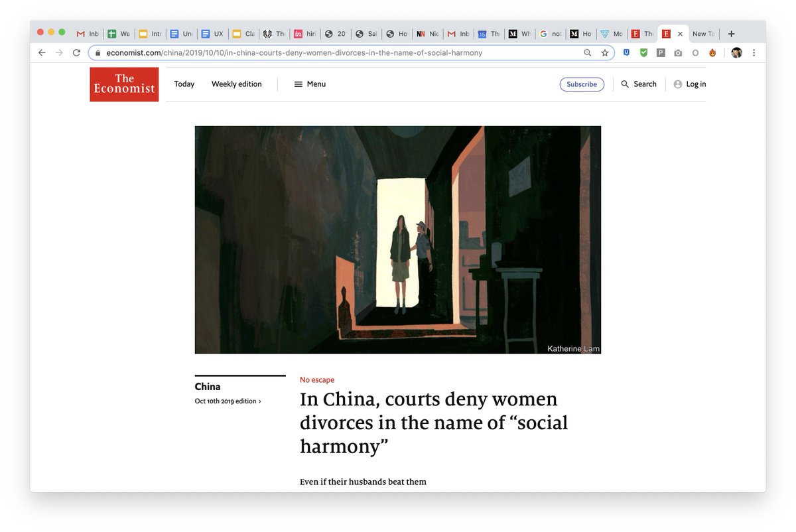Click the padlock site info icon

(98, 53)
